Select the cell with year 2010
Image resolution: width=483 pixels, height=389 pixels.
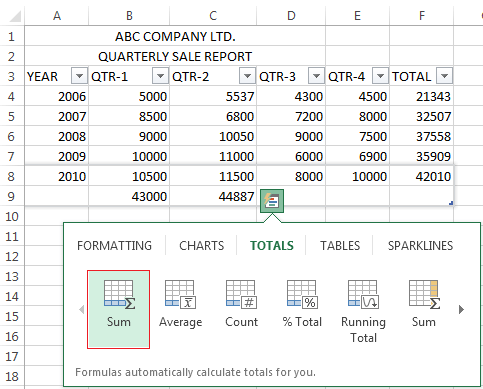[x=57, y=176]
